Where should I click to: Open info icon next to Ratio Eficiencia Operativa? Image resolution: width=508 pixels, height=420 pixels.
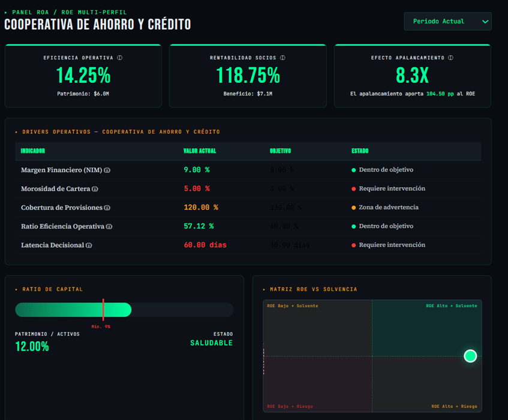point(109,227)
